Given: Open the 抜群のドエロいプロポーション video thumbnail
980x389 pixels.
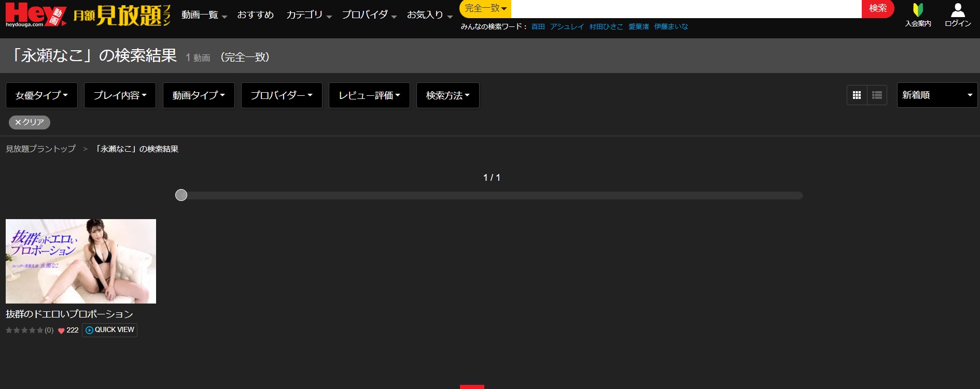Looking at the screenshot, I should tap(81, 261).
